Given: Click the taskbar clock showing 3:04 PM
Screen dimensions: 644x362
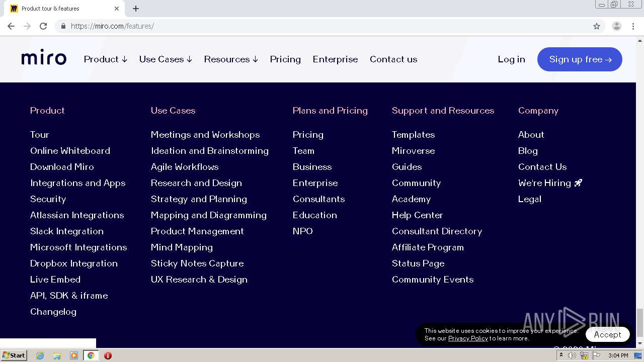Looking at the screenshot, I should click(618, 355).
